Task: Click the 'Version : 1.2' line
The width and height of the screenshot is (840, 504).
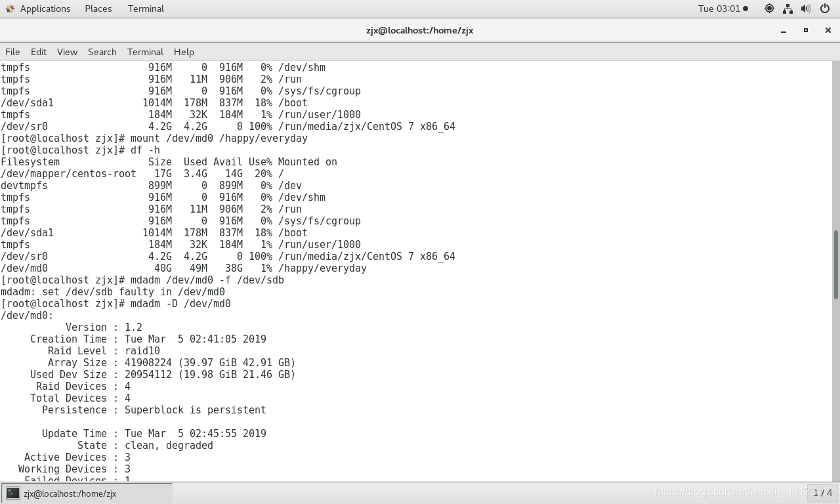Action: [104, 327]
